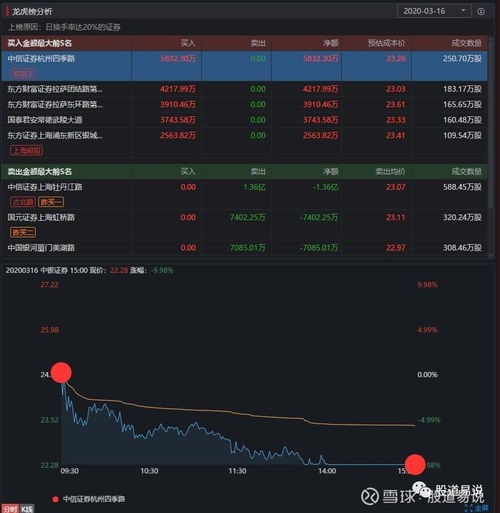The height and width of the screenshot is (513, 500).
Task: Click the 5832.30万 buy amount cell
Action: [178, 59]
